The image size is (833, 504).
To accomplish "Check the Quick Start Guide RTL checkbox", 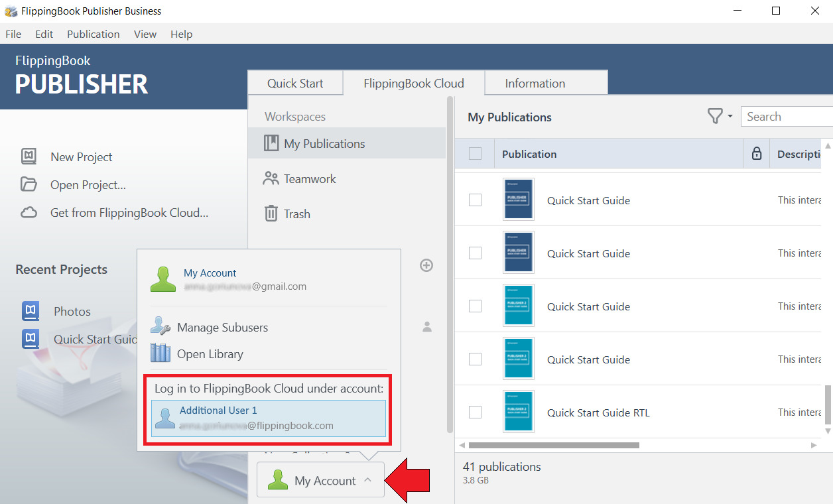I will tap(475, 412).
